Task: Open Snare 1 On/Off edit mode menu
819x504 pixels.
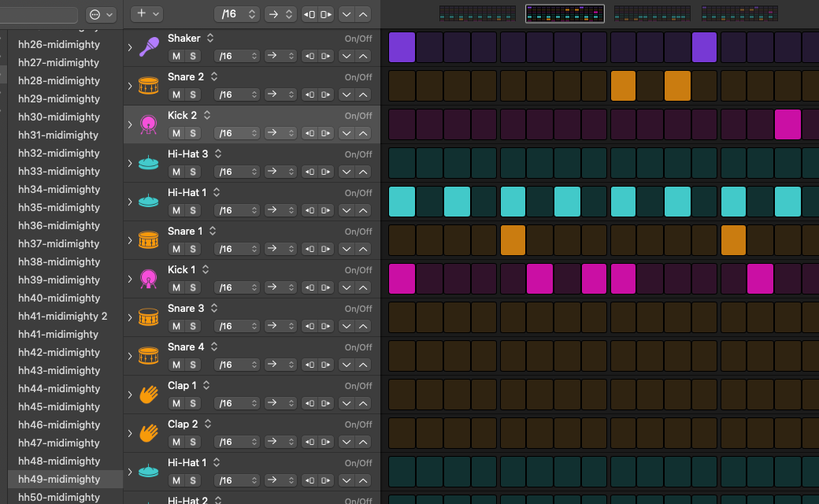Action: [358, 232]
